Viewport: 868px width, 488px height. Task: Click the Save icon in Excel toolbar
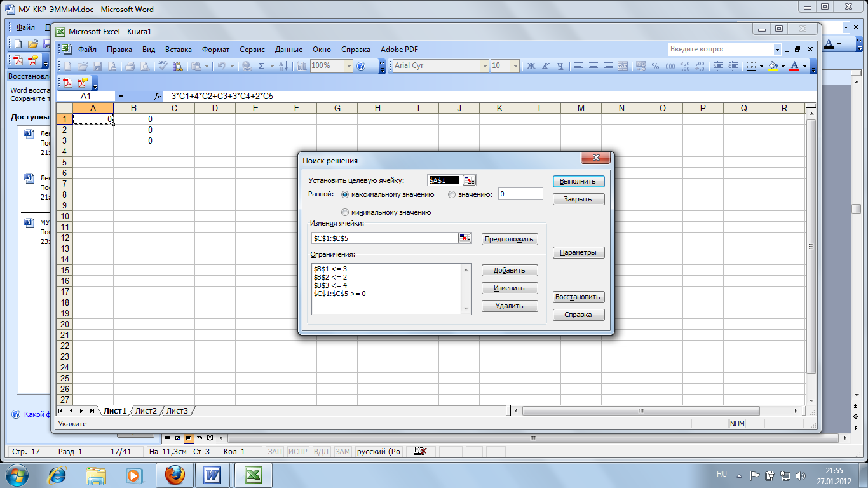tap(97, 65)
